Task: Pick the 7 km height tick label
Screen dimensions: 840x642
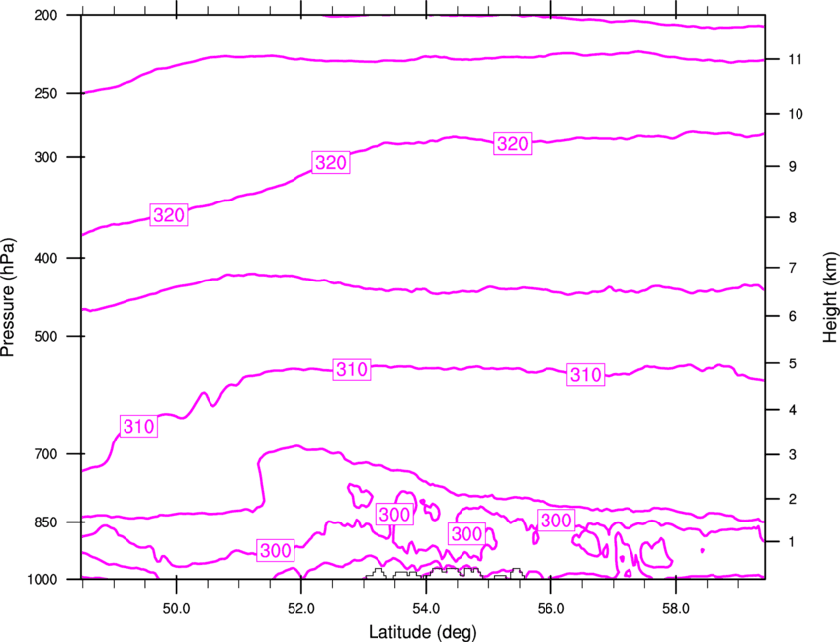Action: [x=792, y=268]
